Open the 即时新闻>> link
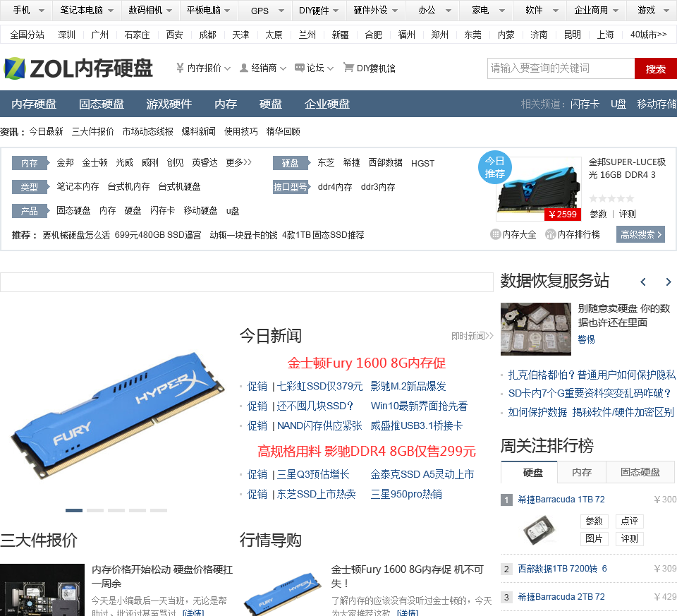The width and height of the screenshot is (677, 616). [x=472, y=336]
